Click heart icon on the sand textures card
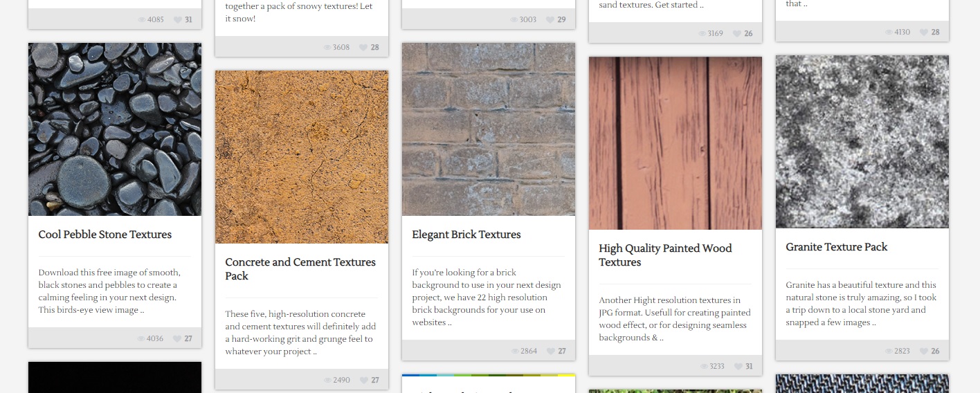 737,34
